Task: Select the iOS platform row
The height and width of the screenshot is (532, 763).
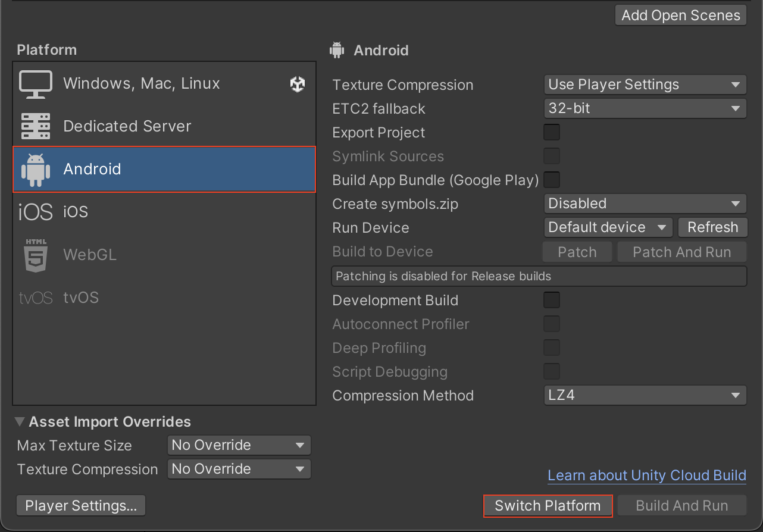Action: pos(164,212)
